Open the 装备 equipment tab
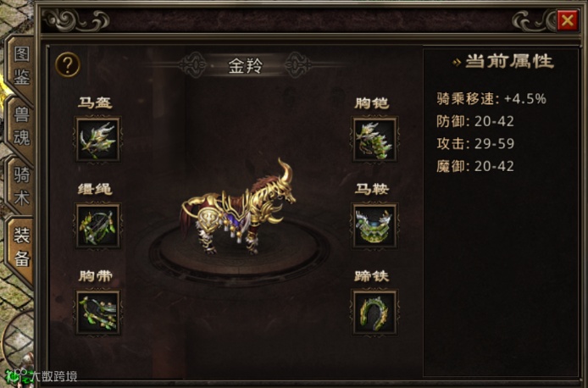 pyautogui.click(x=21, y=247)
